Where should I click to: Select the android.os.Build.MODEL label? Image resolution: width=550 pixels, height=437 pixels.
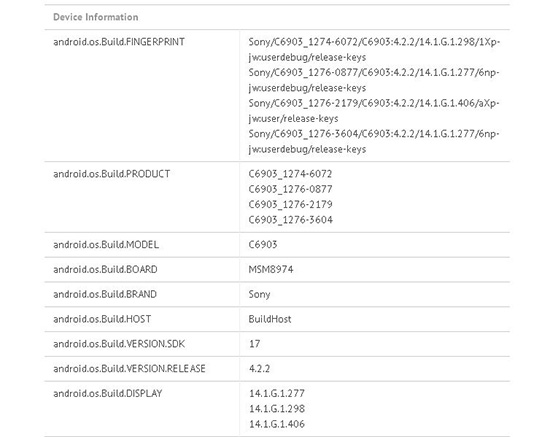tap(106, 244)
